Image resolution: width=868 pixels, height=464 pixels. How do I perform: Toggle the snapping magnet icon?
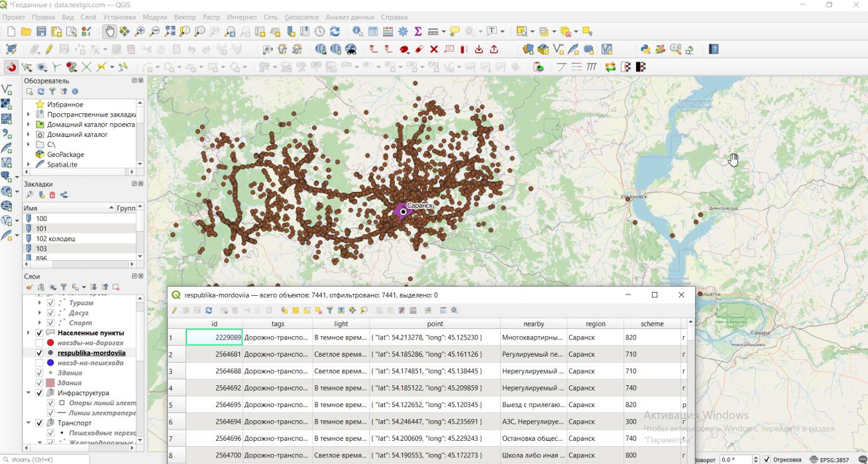[x=11, y=67]
